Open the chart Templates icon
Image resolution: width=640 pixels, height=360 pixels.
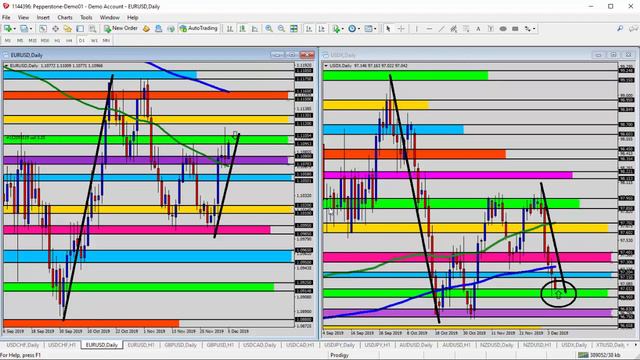[x=368, y=29]
